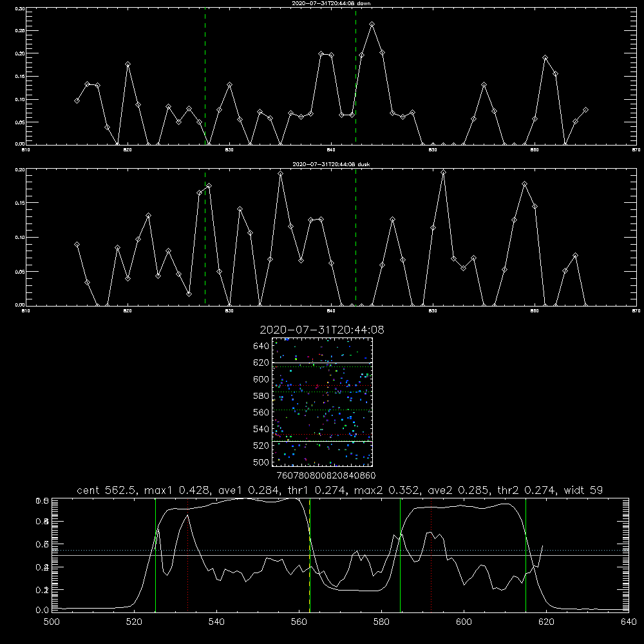Click the lower white horizontal line in image panel
This screenshot has width=644, height=644.
pyautogui.click(x=322, y=441)
